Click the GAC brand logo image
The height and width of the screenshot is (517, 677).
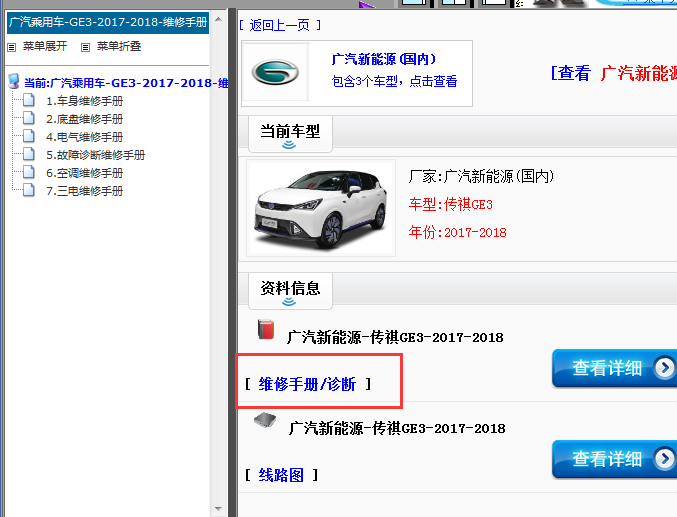tap(275, 72)
